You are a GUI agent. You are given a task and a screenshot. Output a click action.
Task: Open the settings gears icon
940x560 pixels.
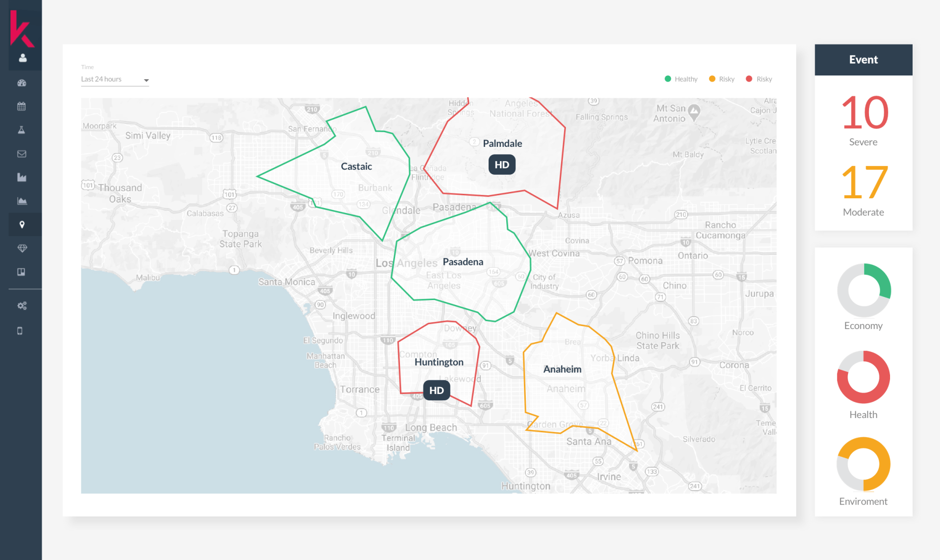coord(22,306)
